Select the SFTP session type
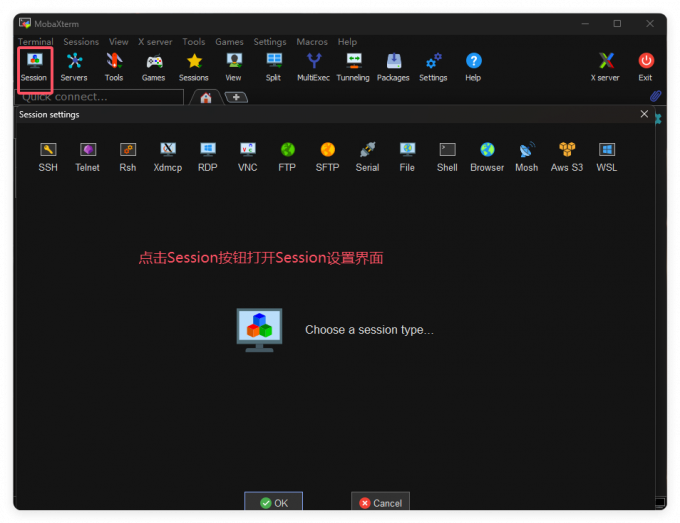Image resolution: width=680 pixels, height=523 pixels. (x=327, y=157)
